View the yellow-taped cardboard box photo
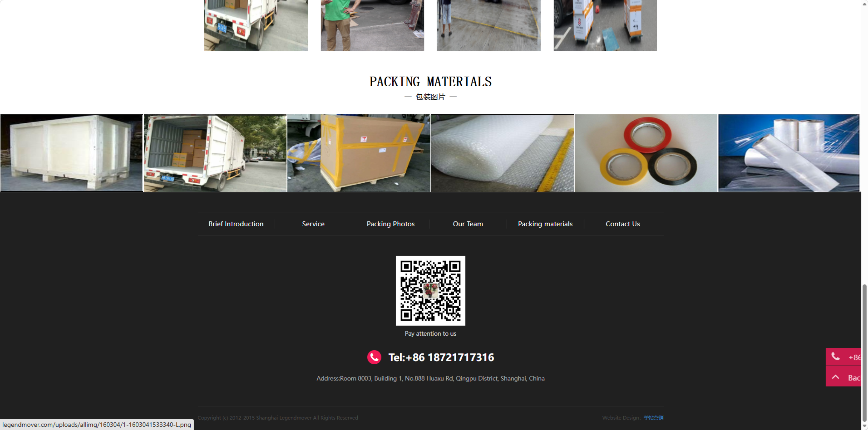Viewport: 868px width, 430px height. pos(359,153)
